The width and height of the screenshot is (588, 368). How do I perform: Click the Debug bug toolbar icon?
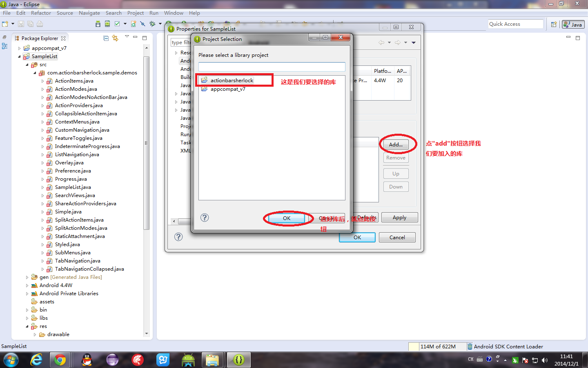point(152,24)
